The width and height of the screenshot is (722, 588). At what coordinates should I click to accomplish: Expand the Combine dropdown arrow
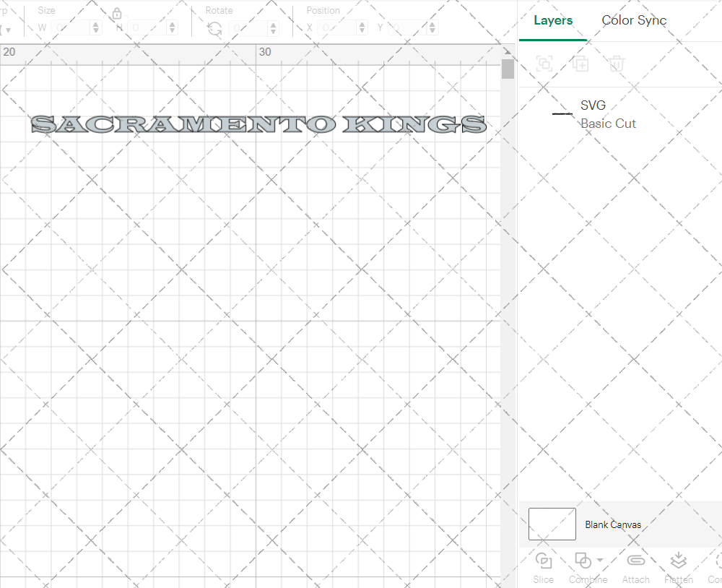point(600,560)
